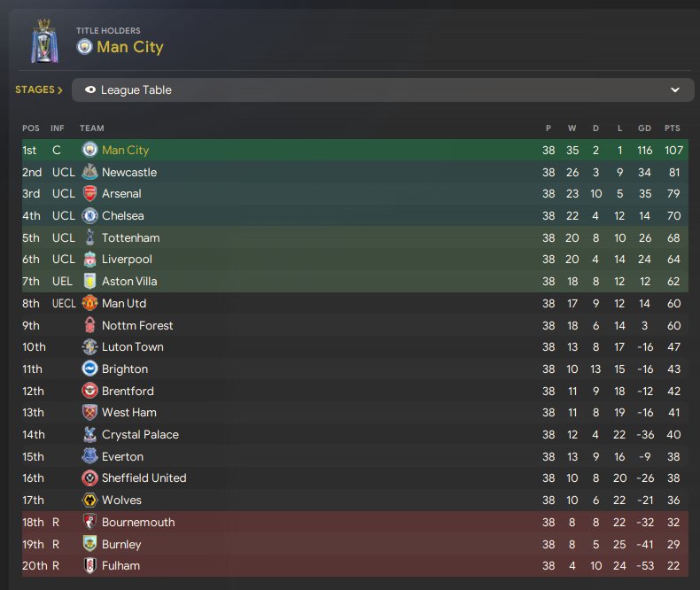Click the Everton club crest icon
This screenshot has width=700, height=590.
89,456
